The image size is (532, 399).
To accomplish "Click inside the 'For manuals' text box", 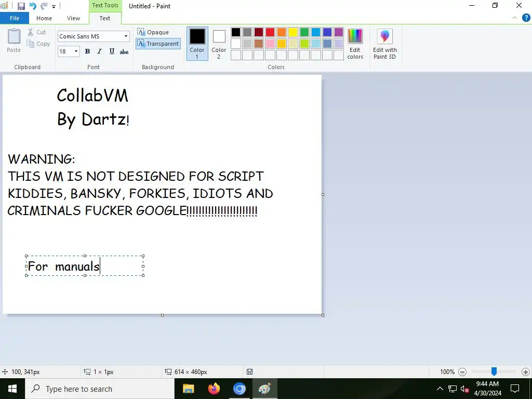I will 85,266.
